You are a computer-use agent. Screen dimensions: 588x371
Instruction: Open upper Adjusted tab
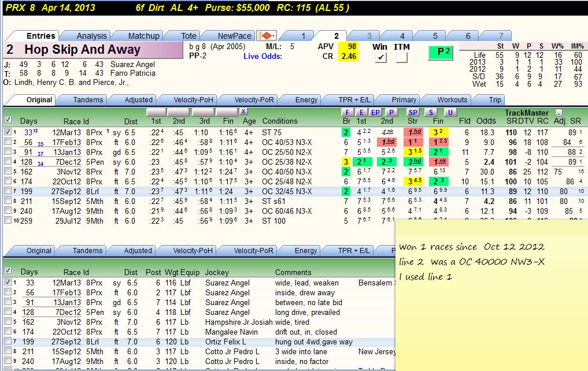pos(138,100)
